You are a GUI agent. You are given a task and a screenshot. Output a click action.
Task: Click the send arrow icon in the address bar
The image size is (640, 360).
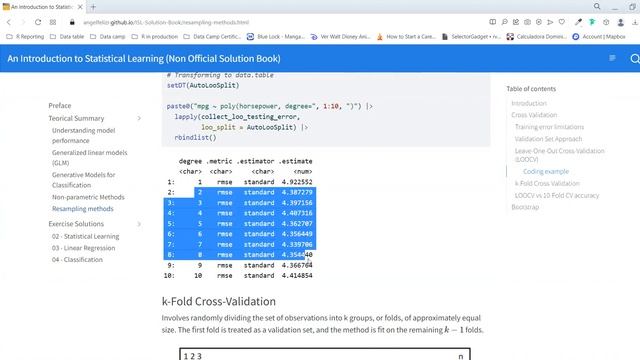(x=550, y=22)
